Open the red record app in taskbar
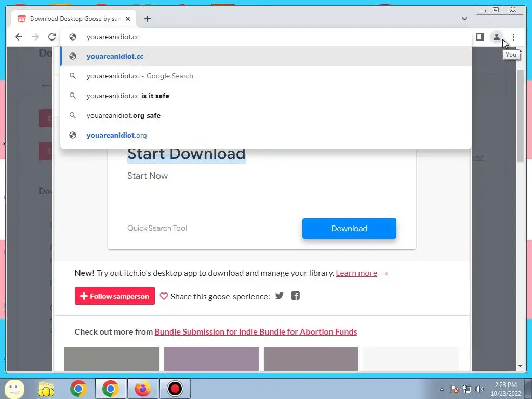Image resolution: width=532 pixels, height=399 pixels. pyautogui.click(x=175, y=389)
